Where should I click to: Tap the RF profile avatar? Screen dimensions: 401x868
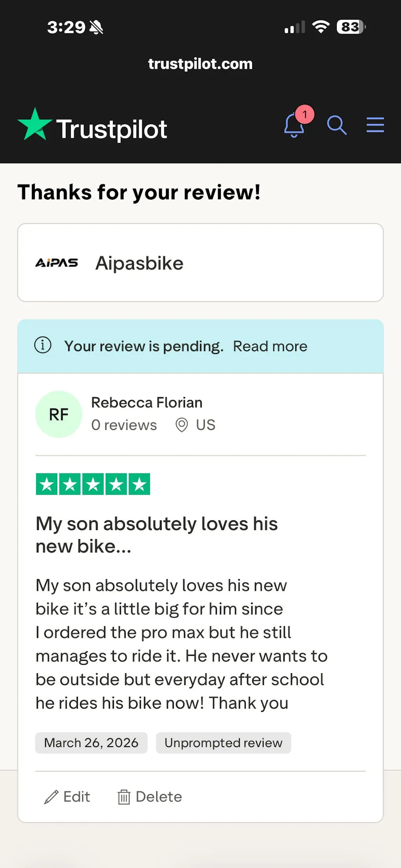[59, 414]
